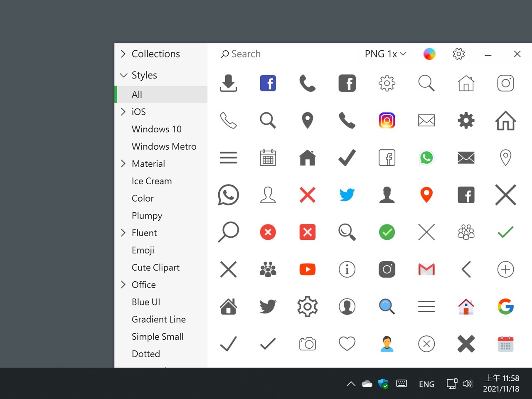Pick the solid gray filled envelope icon
The width and height of the screenshot is (532, 399).
pos(466,158)
